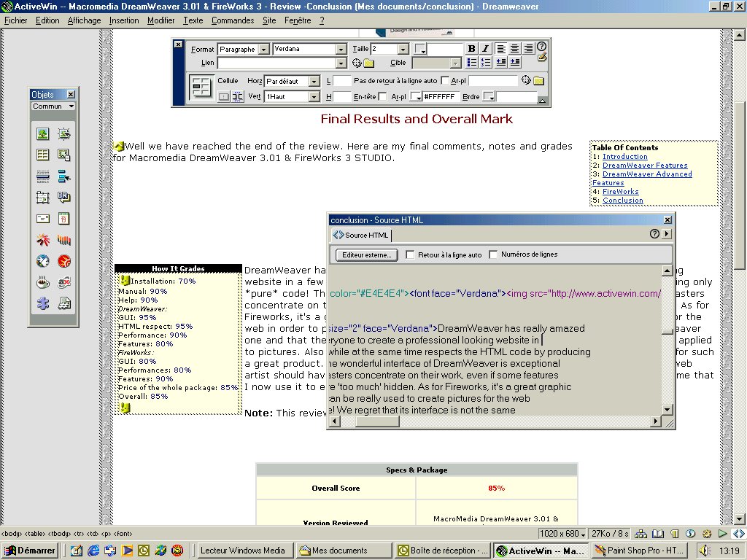This screenshot has width=747, height=560.
Task: Open the Vert alignment dropdown
Action: point(314,97)
